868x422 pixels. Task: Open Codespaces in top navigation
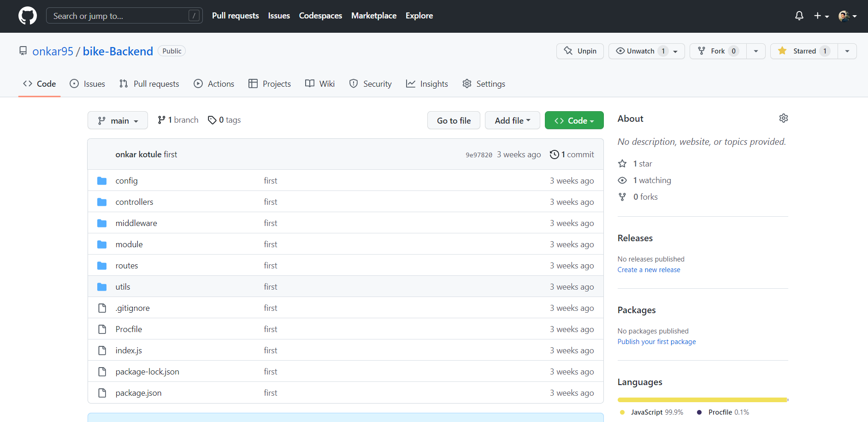(x=320, y=16)
